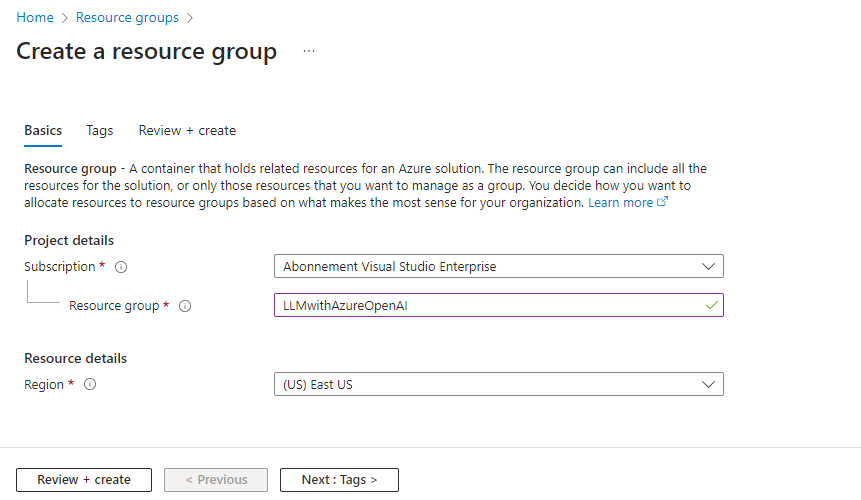The width and height of the screenshot is (861, 500).
Task: Open the Region dropdown
Action: tap(498, 384)
